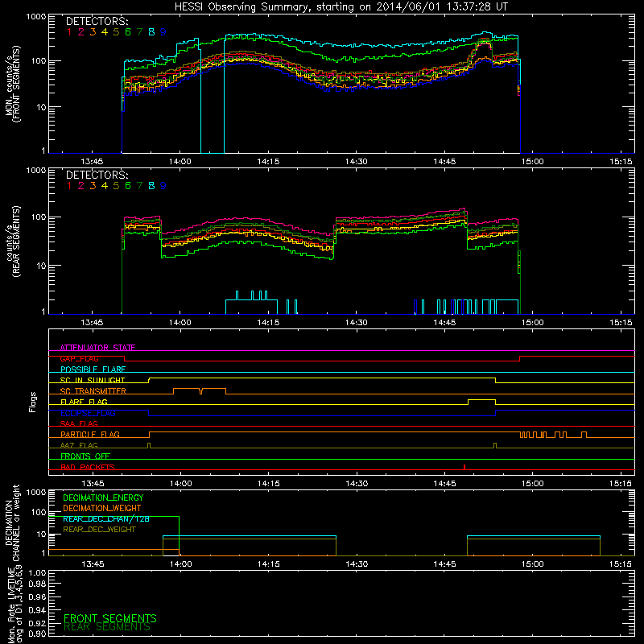Click the AAZ_FLAG spike near 14:54
This screenshot has height=644, width=644.
pyautogui.click(x=495, y=446)
